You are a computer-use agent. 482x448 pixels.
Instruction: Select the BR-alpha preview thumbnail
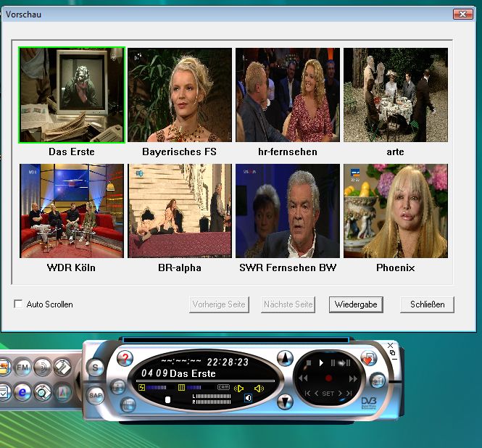pos(180,211)
